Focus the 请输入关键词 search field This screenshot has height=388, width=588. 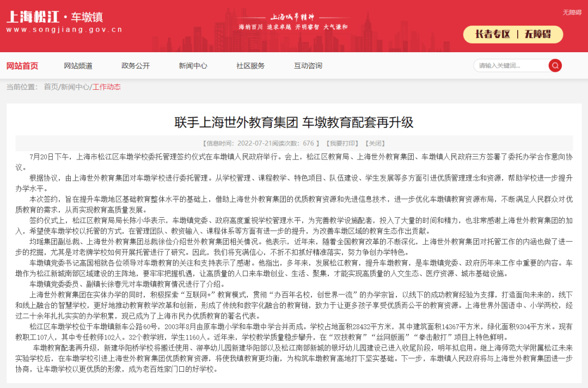coord(511,66)
